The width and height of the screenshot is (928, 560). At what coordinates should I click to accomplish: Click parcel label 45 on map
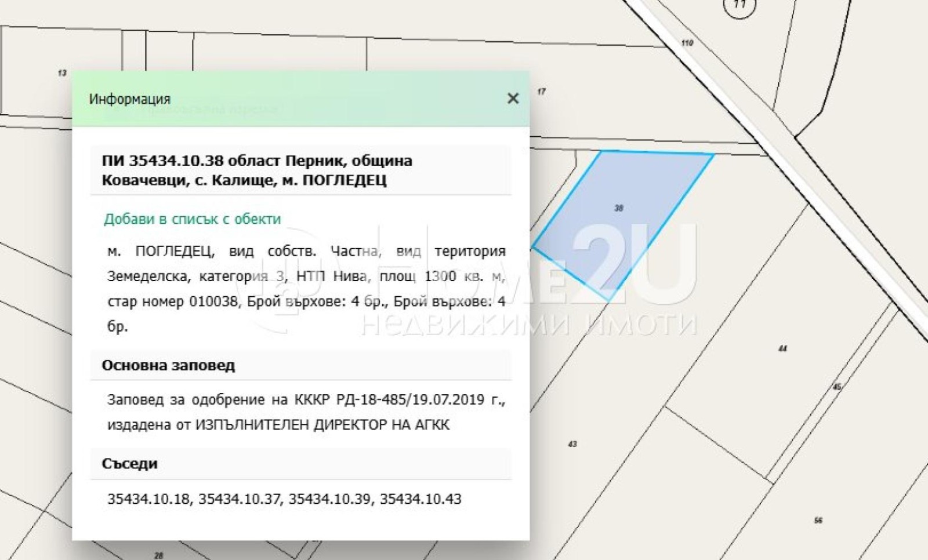pyautogui.click(x=837, y=387)
